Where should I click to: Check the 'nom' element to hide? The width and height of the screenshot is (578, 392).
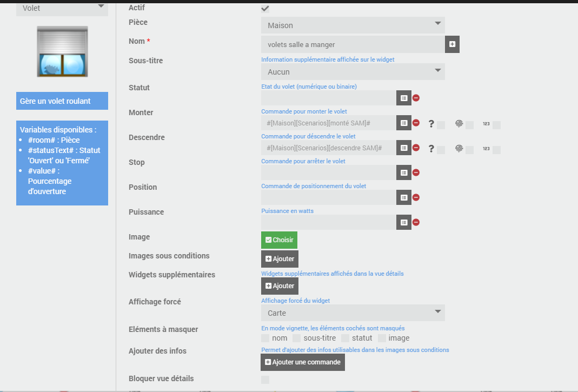pos(265,338)
